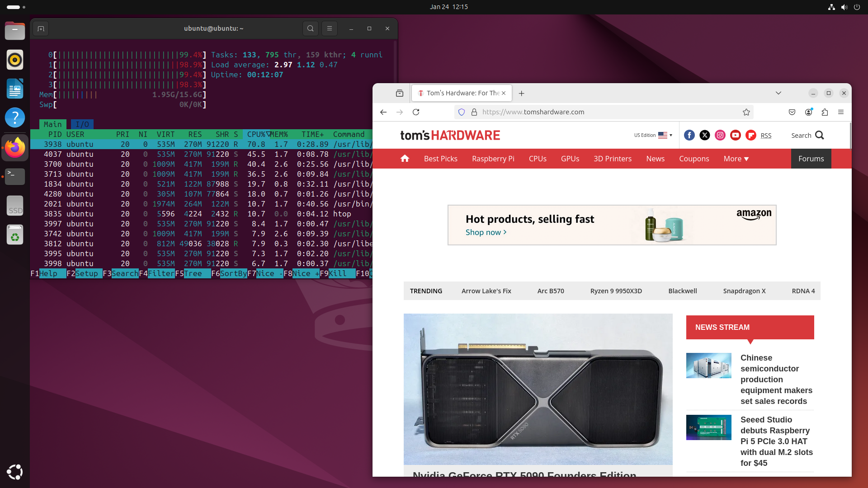Open the CPUs nav section
This screenshot has height=488, width=868.
[538, 159]
